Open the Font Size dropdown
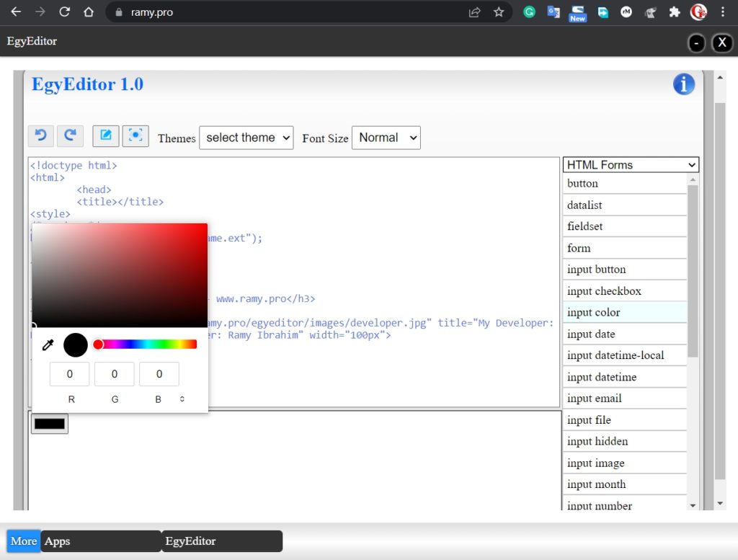Image resolution: width=738 pixels, height=560 pixels. tap(386, 138)
